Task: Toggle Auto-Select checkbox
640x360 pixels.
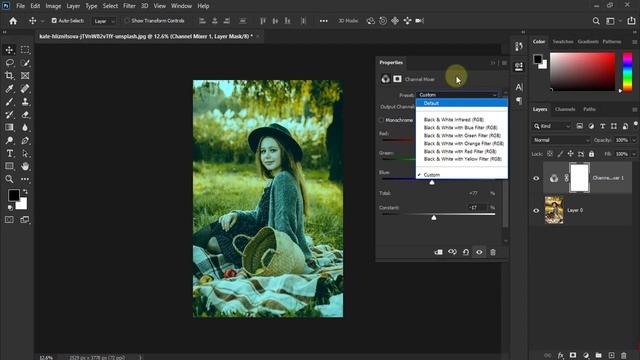Action: (54, 20)
